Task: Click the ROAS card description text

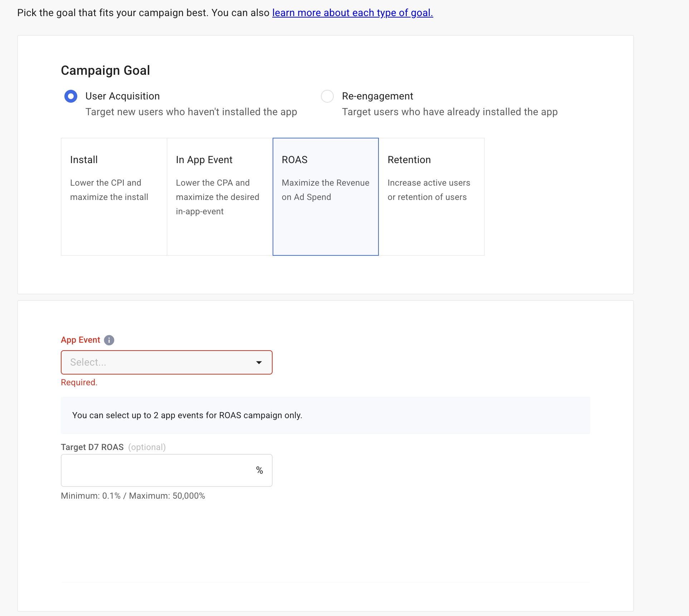Action: [x=325, y=190]
